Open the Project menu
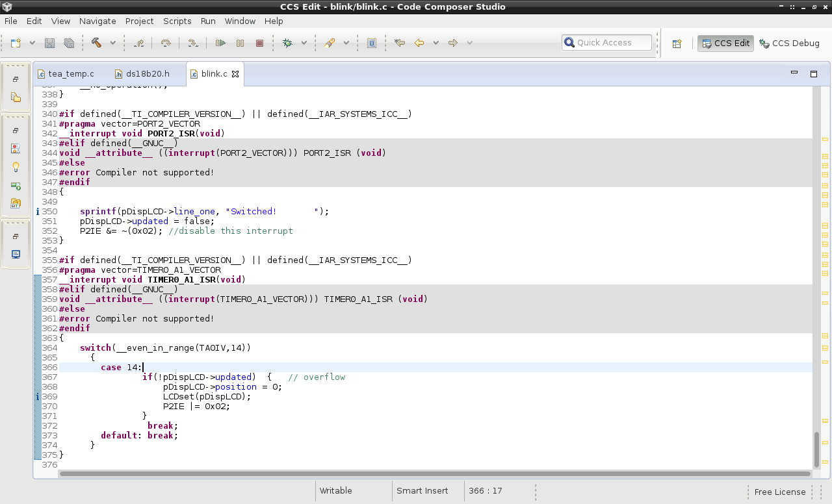Image resolution: width=832 pixels, height=504 pixels. coord(139,21)
